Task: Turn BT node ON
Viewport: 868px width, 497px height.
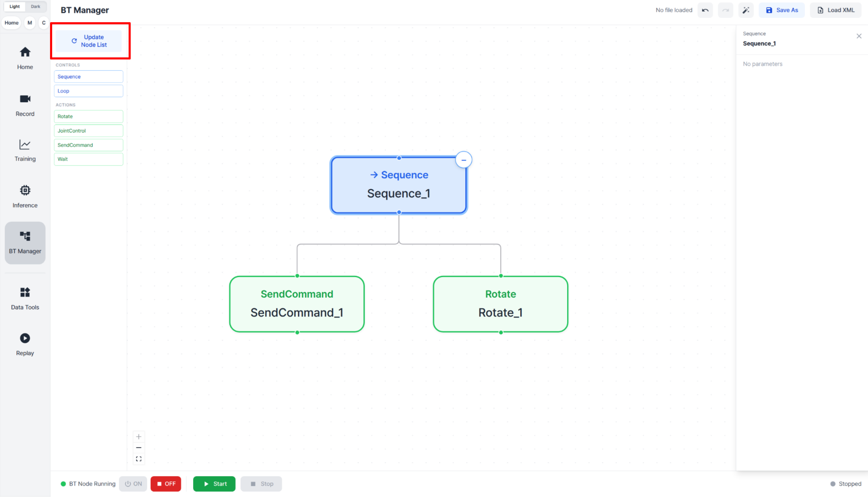Action: click(x=133, y=484)
